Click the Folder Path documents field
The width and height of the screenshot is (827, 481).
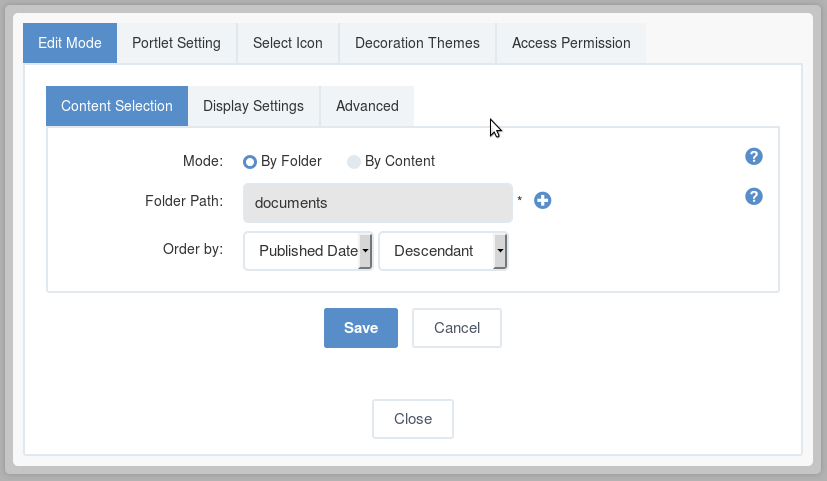378,203
